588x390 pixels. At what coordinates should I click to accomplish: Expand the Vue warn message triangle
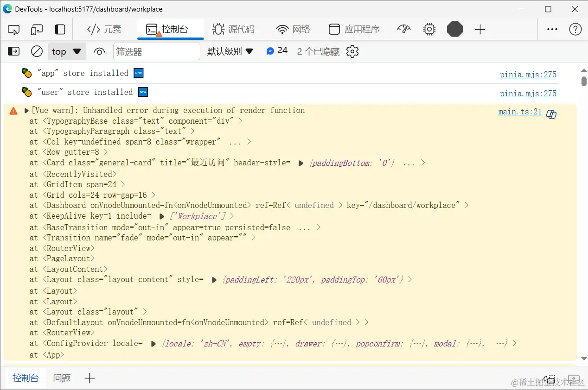click(26, 111)
